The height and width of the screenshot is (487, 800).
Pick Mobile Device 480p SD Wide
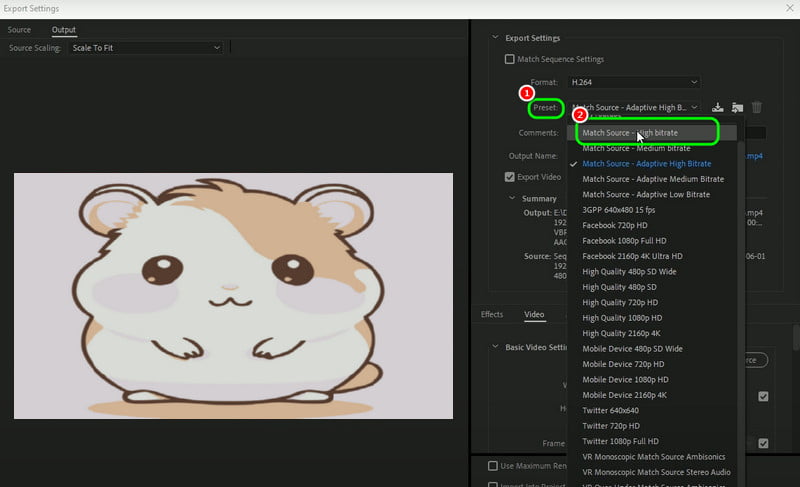pyautogui.click(x=652, y=349)
